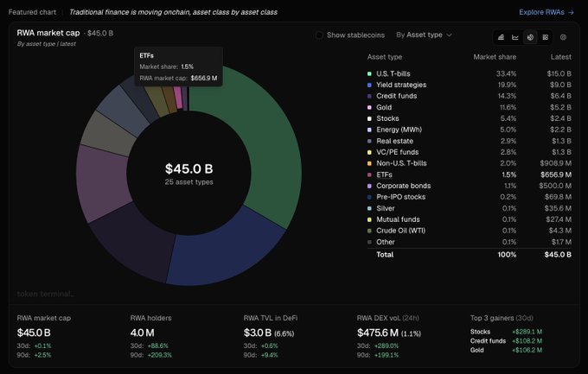Select the Real estate legend label
588x374 pixels.
[x=394, y=142]
